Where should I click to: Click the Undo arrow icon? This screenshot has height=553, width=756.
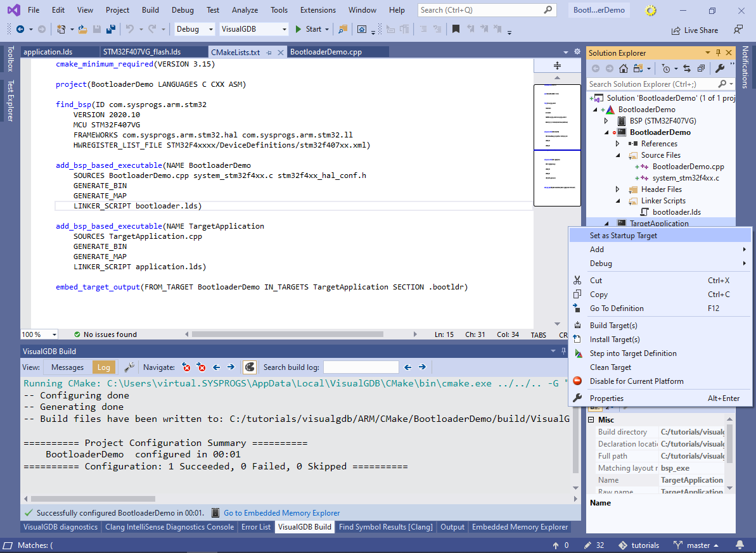coord(130,29)
